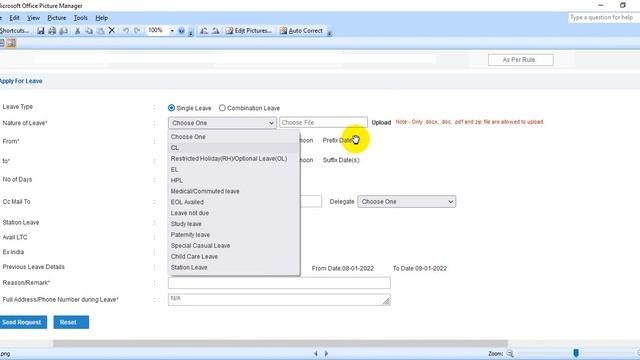Click the Save icon in the toolbar
The width and height of the screenshot is (640, 360).
(x=40, y=31)
